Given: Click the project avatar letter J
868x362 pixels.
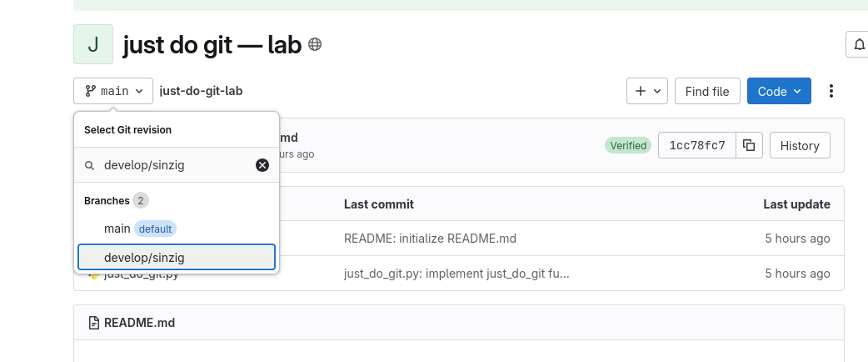Looking at the screenshot, I should (93, 45).
